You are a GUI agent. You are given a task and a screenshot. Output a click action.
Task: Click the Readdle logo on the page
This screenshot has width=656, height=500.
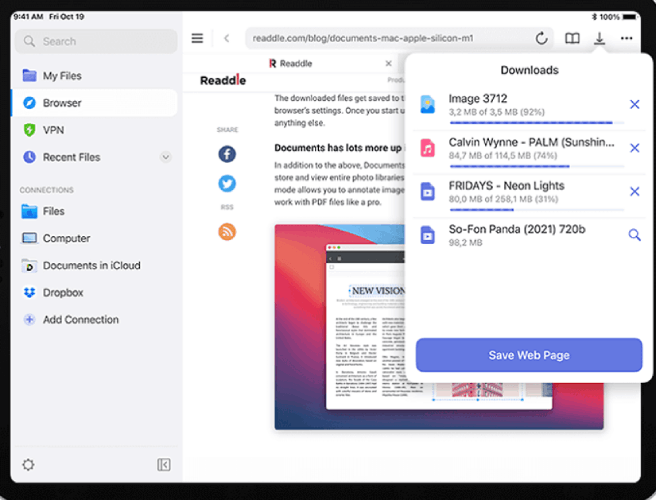[x=223, y=80]
